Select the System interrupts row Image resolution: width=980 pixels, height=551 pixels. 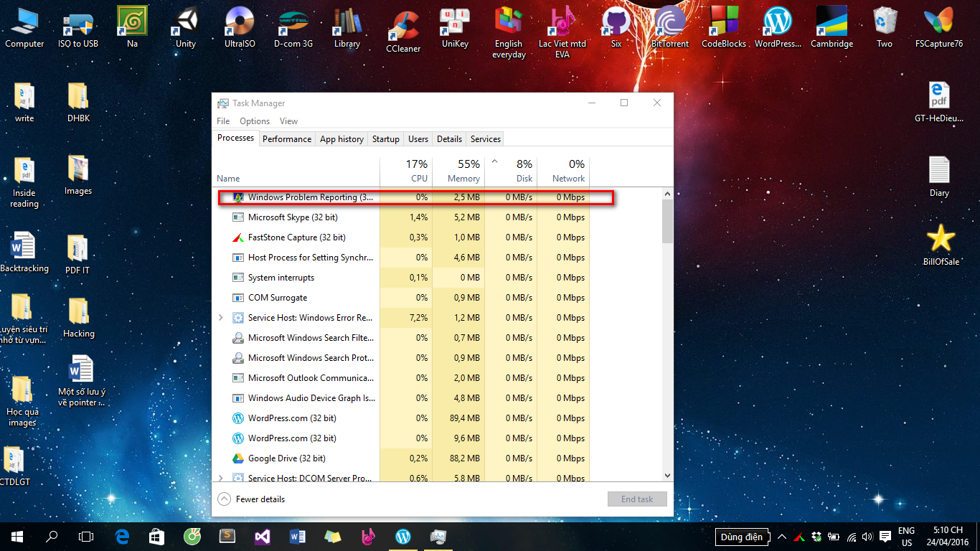[x=402, y=278]
